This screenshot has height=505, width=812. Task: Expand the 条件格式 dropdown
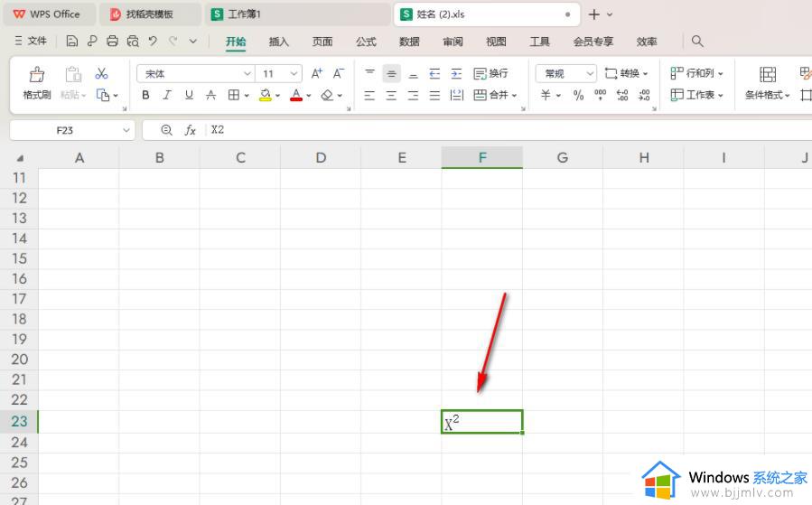787,95
